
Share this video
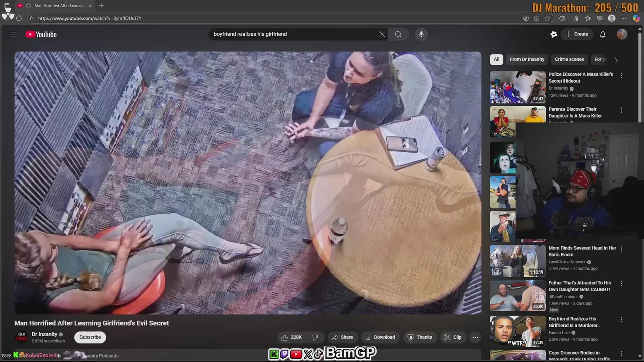342,337
